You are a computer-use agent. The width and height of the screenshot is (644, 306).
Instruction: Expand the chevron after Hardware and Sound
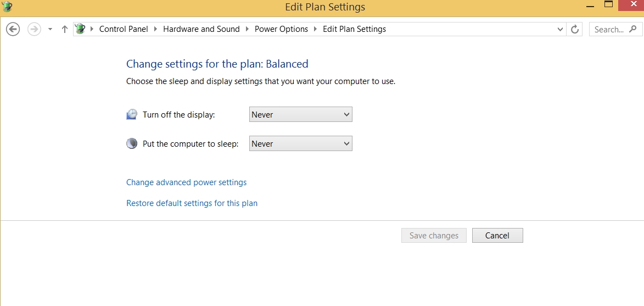(x=247, y=29)
